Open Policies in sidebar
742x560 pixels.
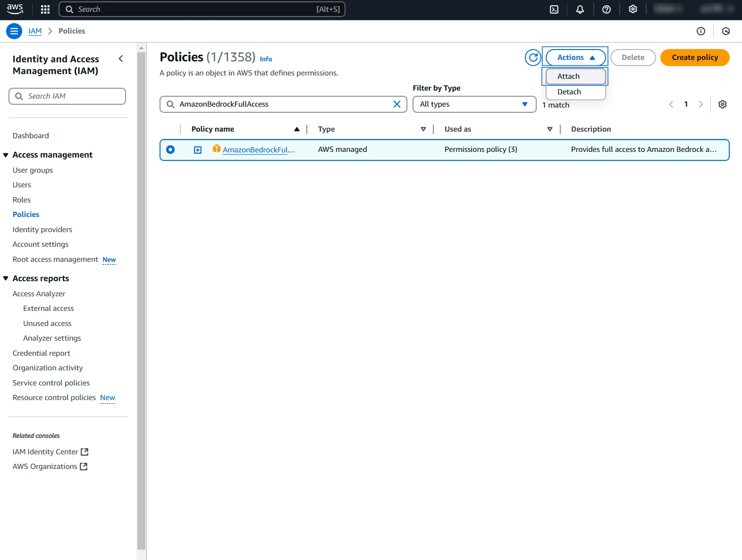[x=26, y=215]
